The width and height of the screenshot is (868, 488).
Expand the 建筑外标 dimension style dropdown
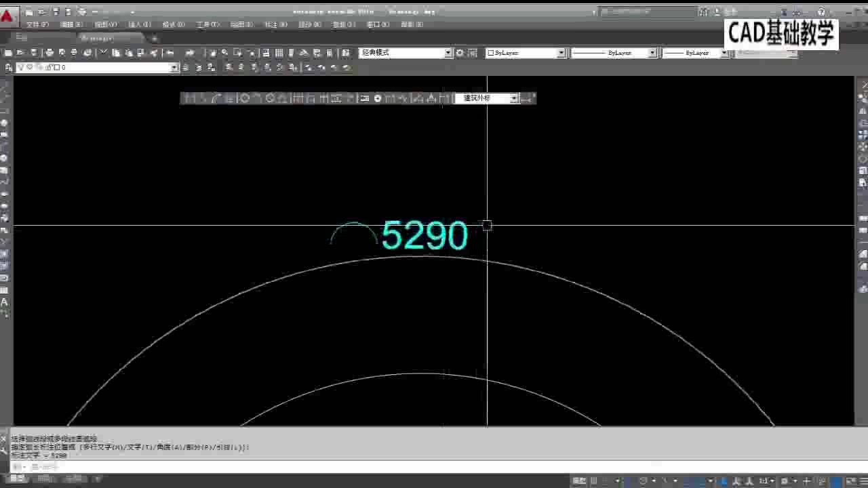[x=514, y=98]
